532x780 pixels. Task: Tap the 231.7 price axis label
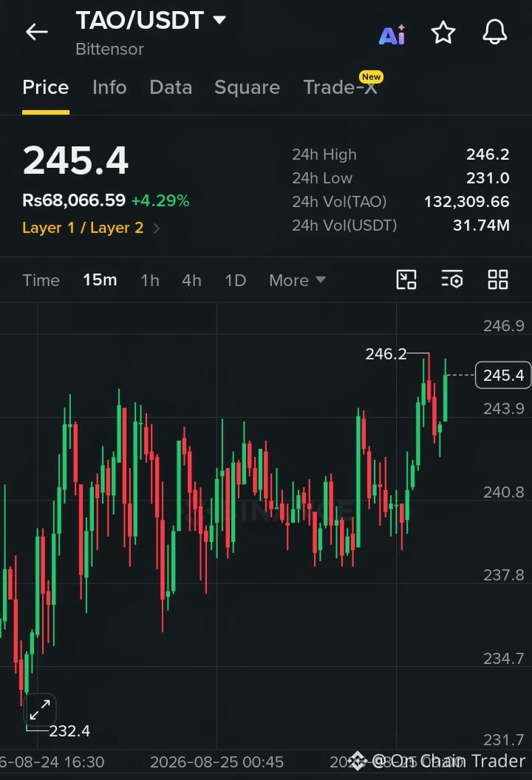(x=504, y=740)
